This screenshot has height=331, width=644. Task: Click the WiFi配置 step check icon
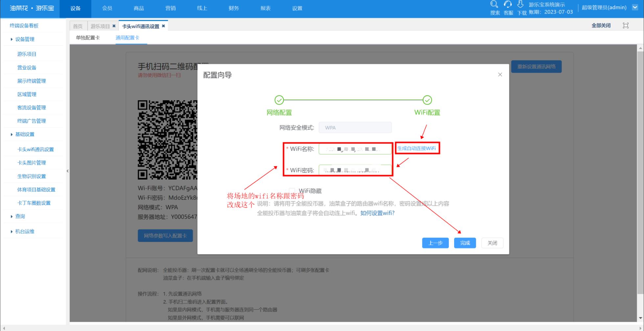427,100
